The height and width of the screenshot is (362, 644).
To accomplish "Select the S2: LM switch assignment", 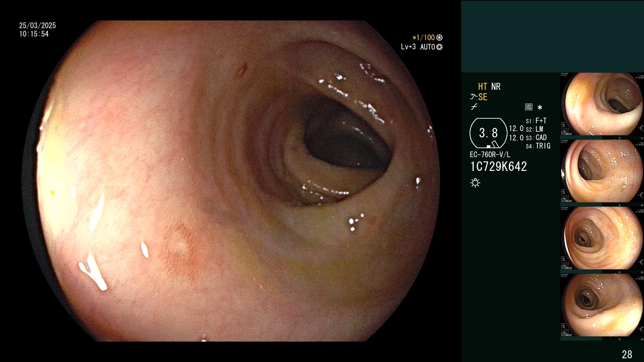I will coord(534,129).
